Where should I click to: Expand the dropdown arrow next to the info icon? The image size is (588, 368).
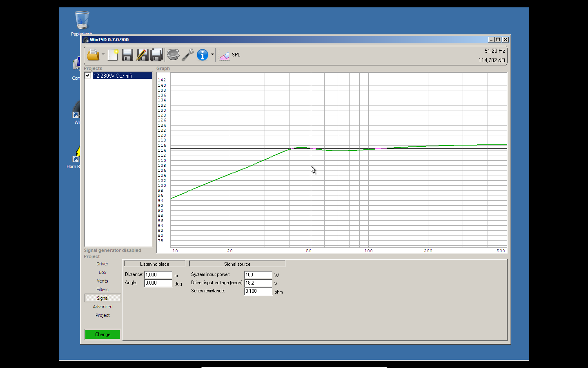(x=212, y=54)
